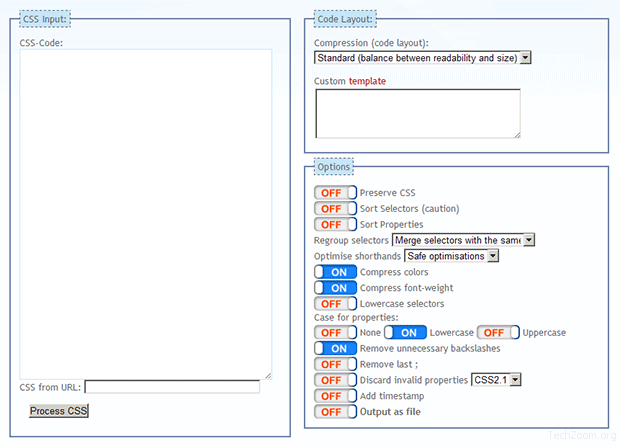Open the CSS2.1 version dropdown
The image size is (620, 446).
point(496,380)
